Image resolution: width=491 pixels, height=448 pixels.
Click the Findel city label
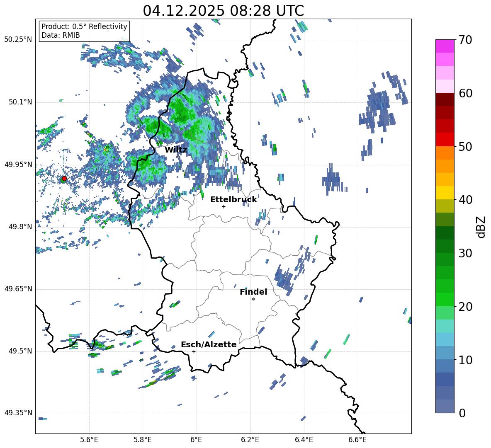pyautogui.click(x=253, y=292)
